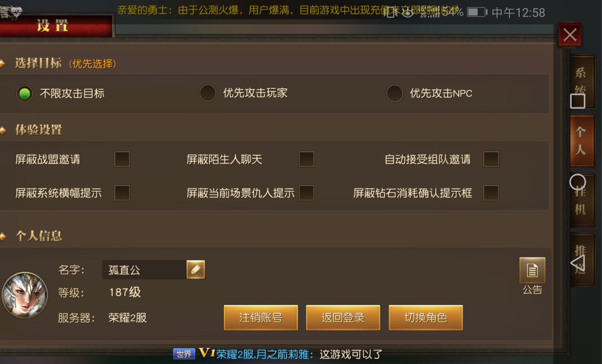This screenshot has height=364, width=602.
Task: Close the settings panel with X
Action: 570,35
